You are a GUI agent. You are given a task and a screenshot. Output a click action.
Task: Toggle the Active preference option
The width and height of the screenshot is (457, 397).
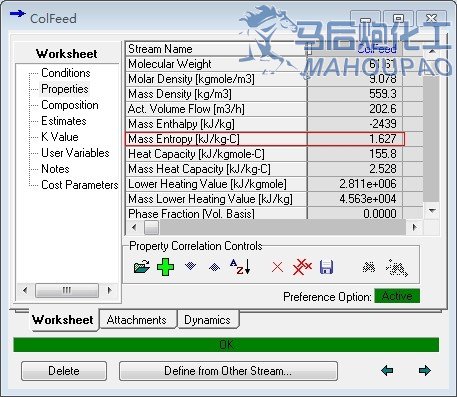pyautogui.click(x=397, y=296)
